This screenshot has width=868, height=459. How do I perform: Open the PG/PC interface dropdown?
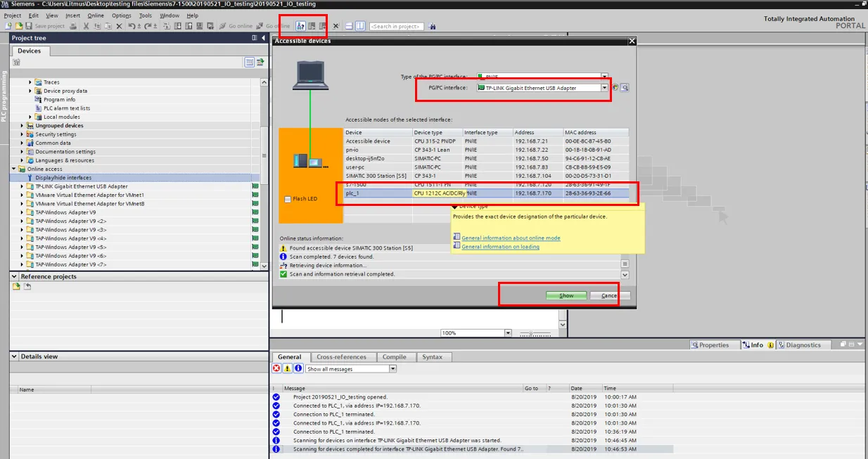pyautogui.click(x=604, y=88)
